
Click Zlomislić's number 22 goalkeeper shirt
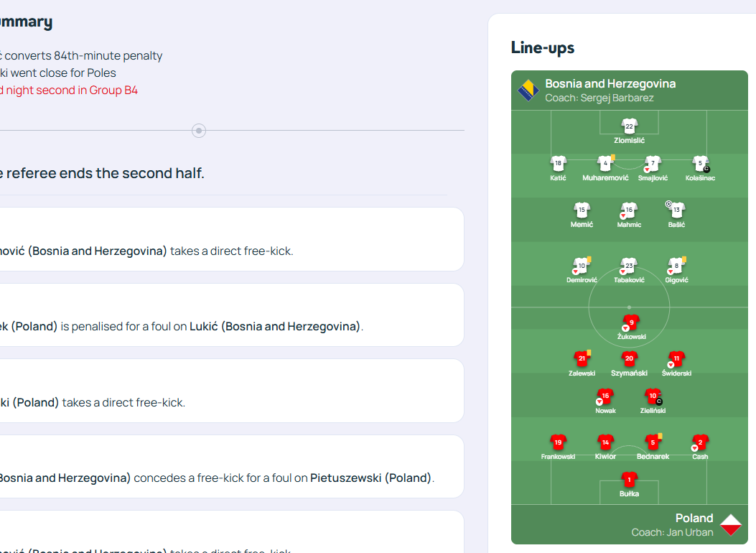tap(629, 126)
